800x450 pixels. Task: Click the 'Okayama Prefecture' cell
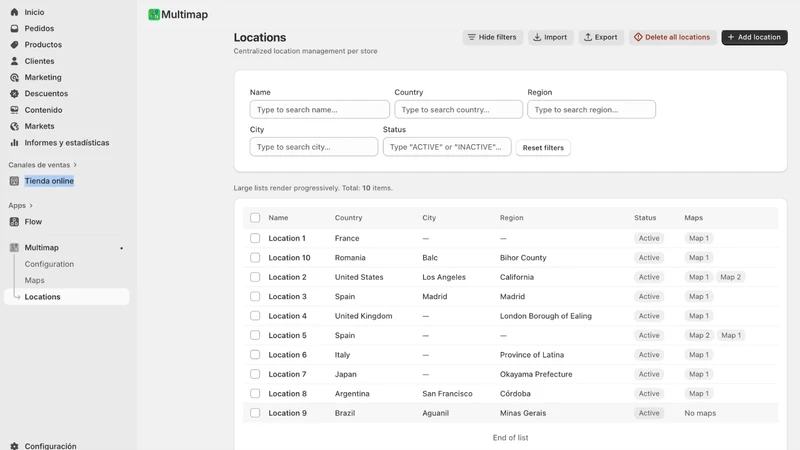536,374
